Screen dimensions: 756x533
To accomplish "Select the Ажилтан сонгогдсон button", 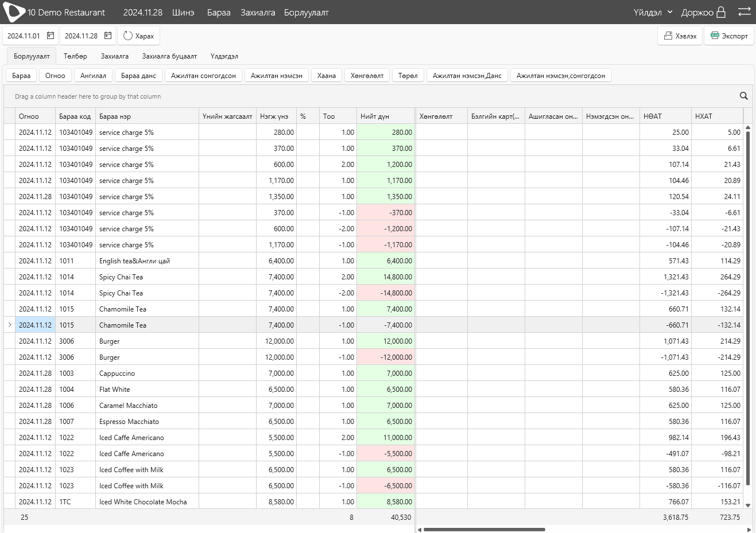I will pos(203,75).
